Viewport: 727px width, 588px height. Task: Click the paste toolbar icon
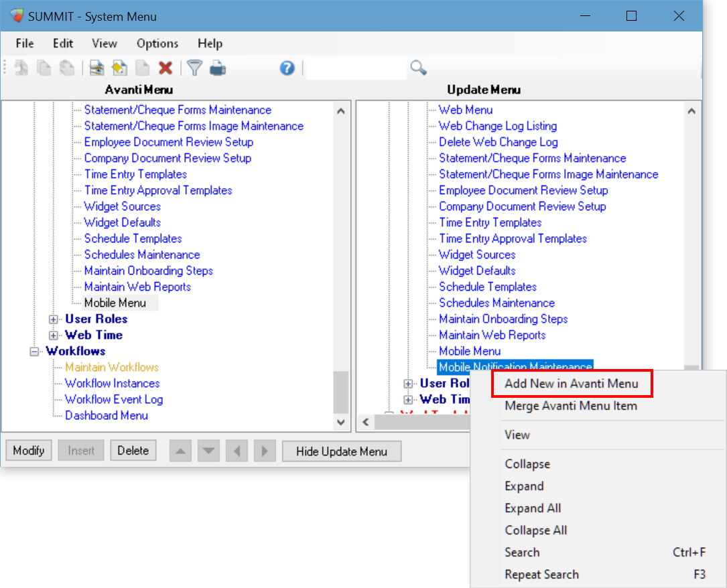point(67,68)
